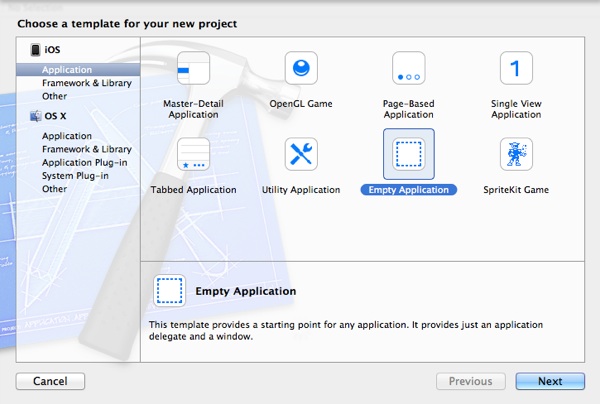The image size is (600, 404).
Task: Select the Master-Detail Application template icon
Action: coord(193,70)
